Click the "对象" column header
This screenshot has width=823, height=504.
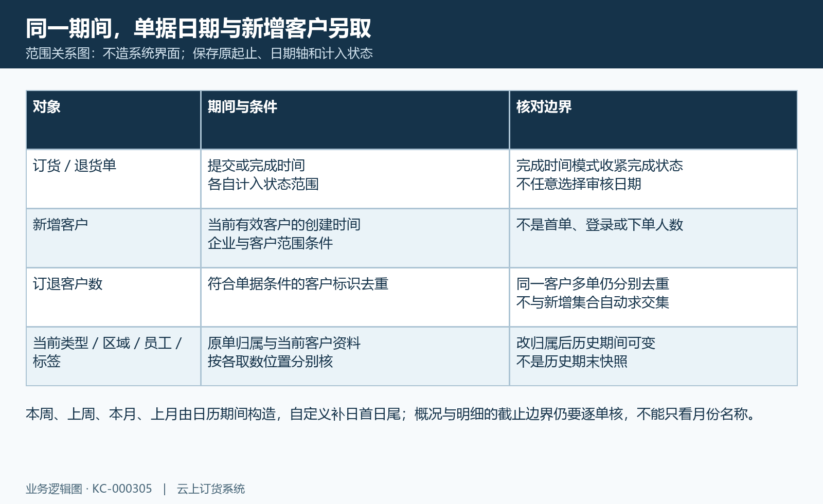pyautogui.click(x=47, y=106)
